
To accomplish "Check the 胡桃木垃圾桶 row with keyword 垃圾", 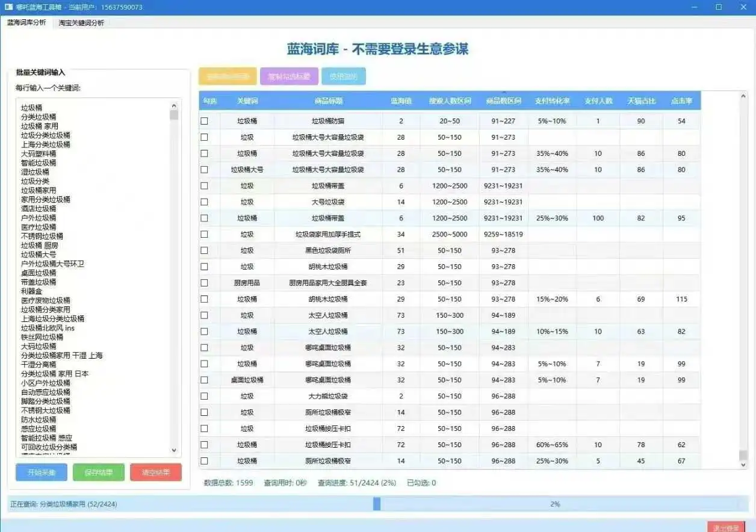I will click(204, 267).
